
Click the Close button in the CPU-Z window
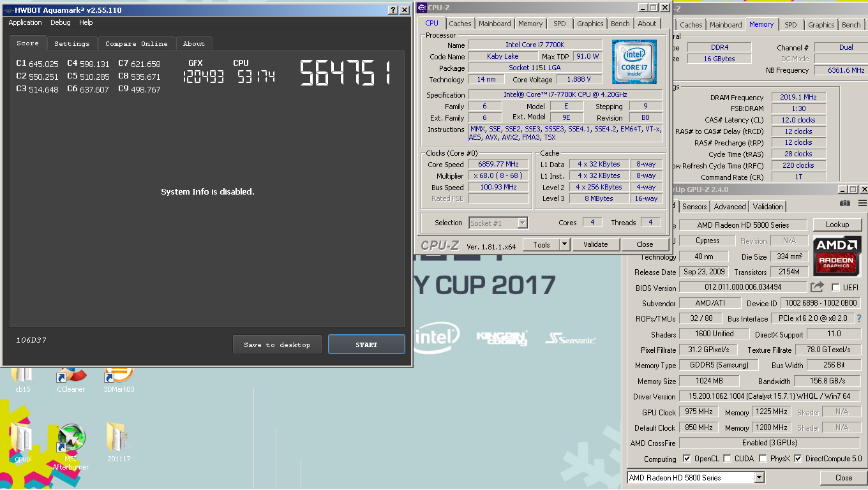tap(645, 244)
